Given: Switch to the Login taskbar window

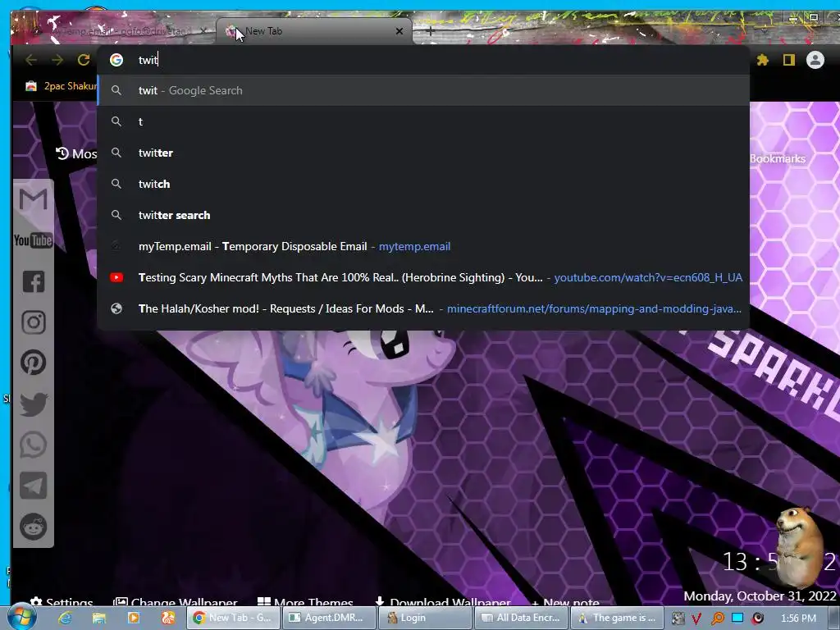Looking at the screenshot, I should [x=425, y=618].
